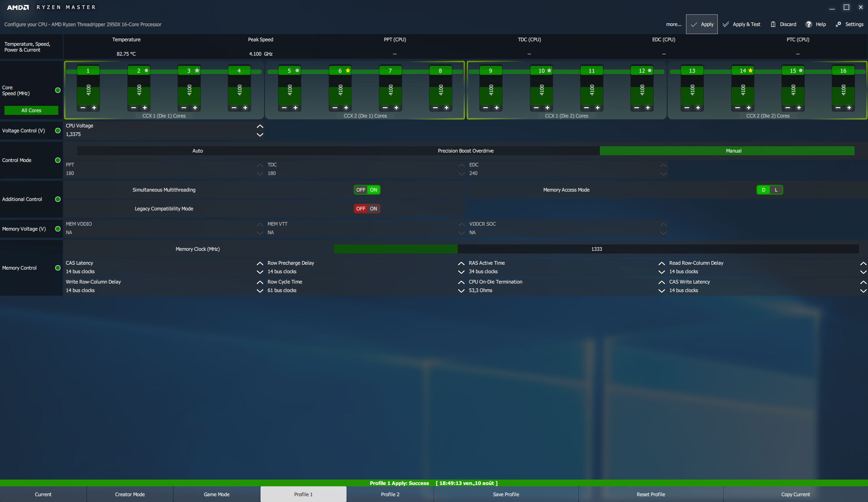Viewport: 868px width, 502px height.
Task: Open Settings gear icon
Action: point(838,25)
